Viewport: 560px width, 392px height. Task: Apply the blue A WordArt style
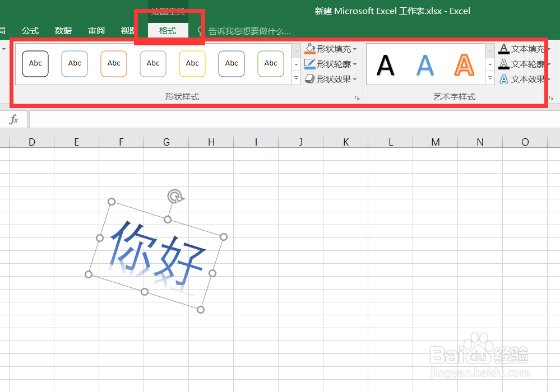(x=425, y=66)
